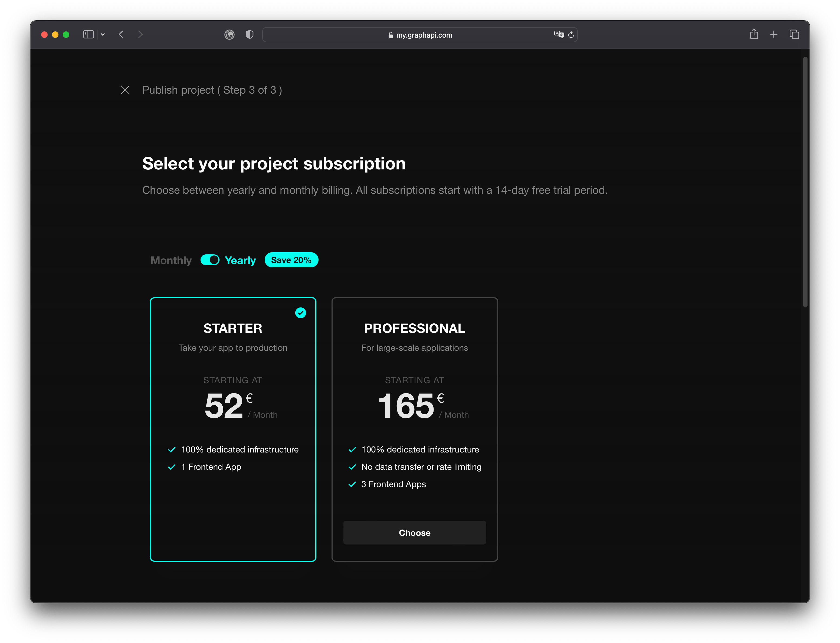840x643 pixels.
Task: Select the Starter plan card
Action: [x=233, y=429]
